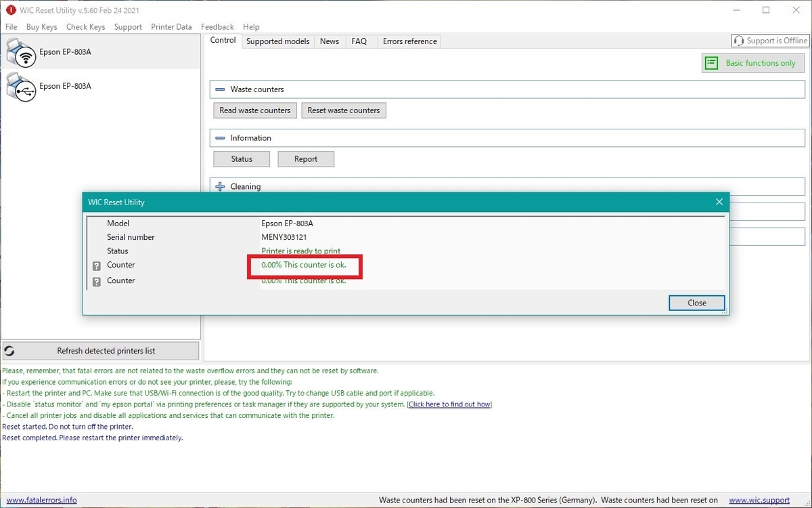Click the Basic functions only list icon
Screen dimensions: 812x508
click(711, 63)
